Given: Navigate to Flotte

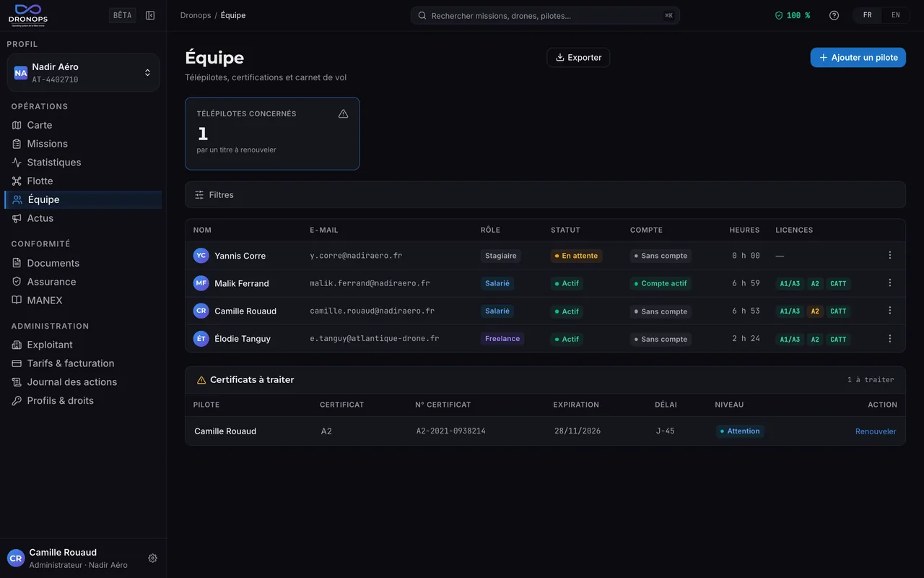Looking at the screenshot, I should tap(83, 181).
